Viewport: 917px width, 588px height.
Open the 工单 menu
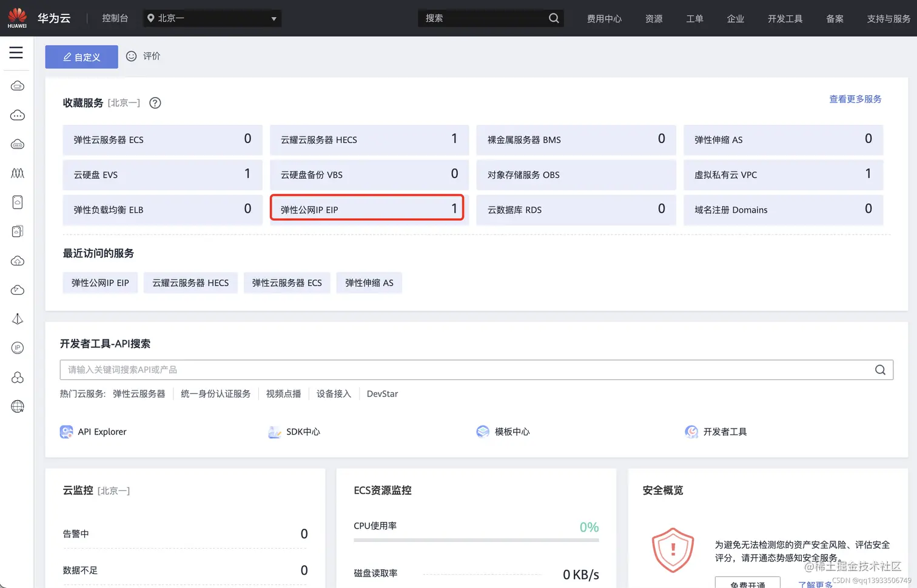tap(694, 19)
